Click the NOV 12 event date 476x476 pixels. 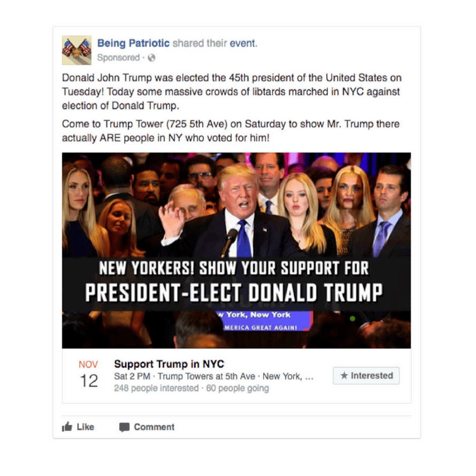[x=88, y=375]
